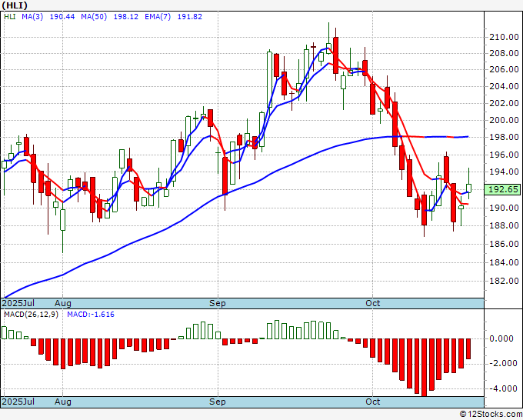This screenshot has width=523, height=420.
Task: Click the 0.000 MACD axis label
Action: (501, 338)
